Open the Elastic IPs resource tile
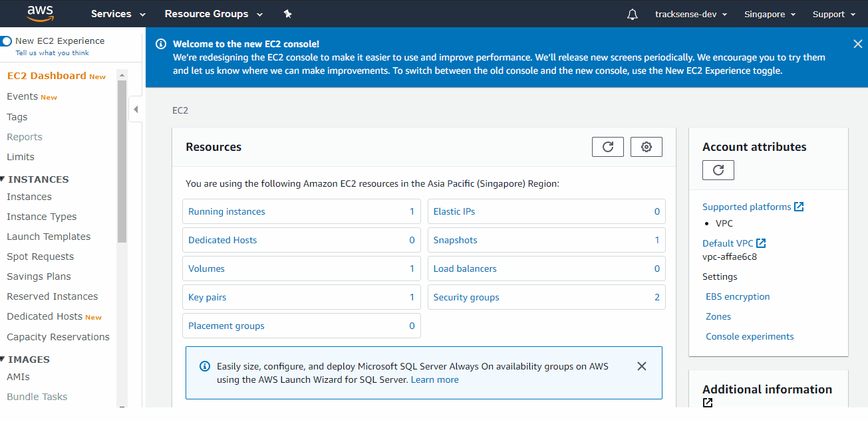The width and height of the screenshot is (868, 422). coord(547,211)
